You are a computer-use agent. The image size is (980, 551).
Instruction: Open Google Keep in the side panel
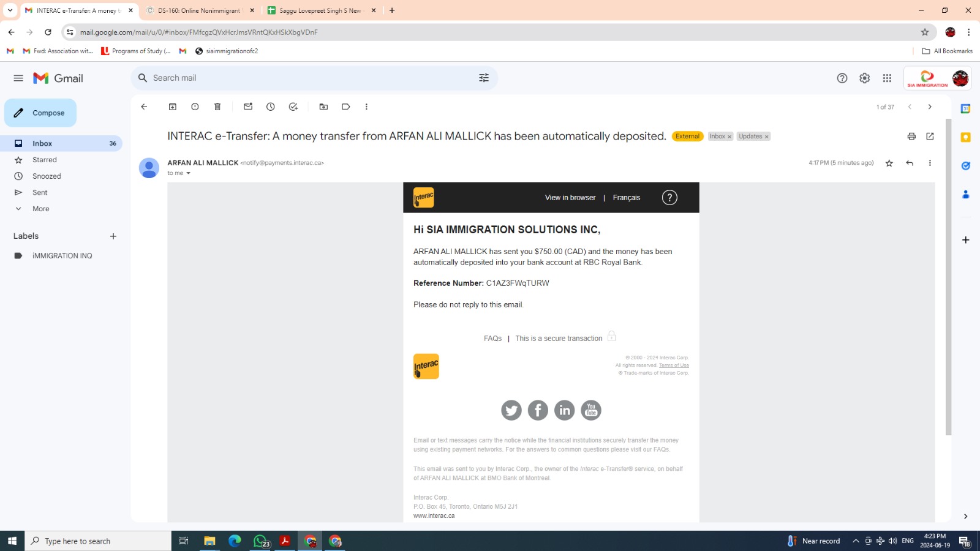[966, 137]
